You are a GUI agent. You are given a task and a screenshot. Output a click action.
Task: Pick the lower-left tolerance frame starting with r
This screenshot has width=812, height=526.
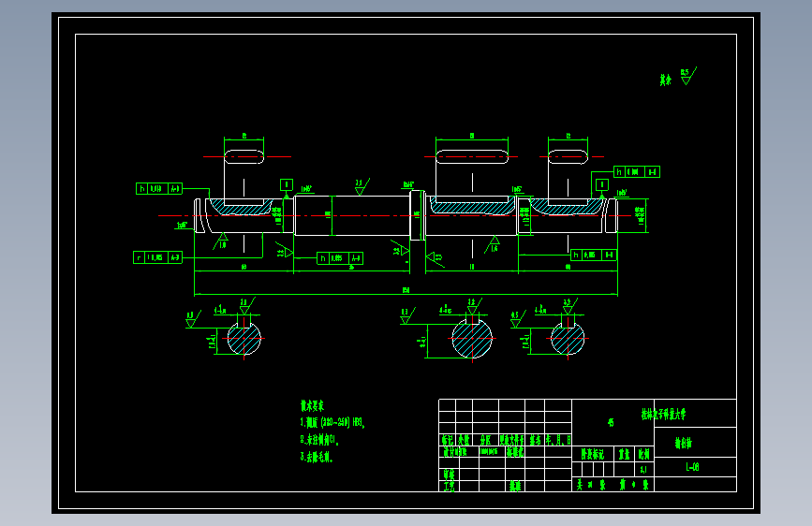pos(157,257)
